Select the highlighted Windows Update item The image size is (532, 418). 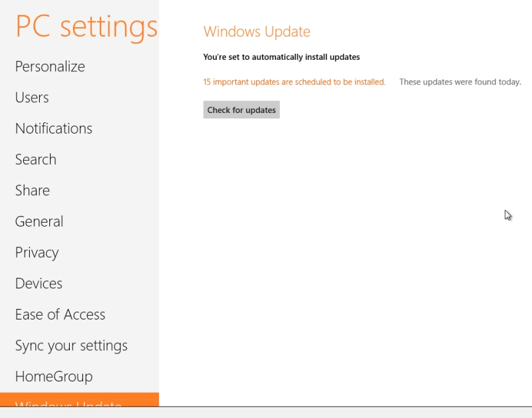point(79,399)
